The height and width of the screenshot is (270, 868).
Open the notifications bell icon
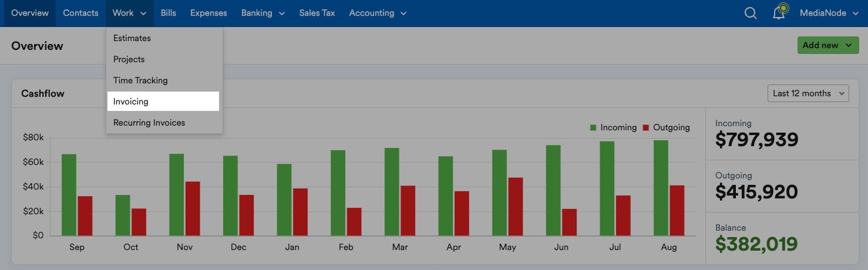[x=780, y=12]
